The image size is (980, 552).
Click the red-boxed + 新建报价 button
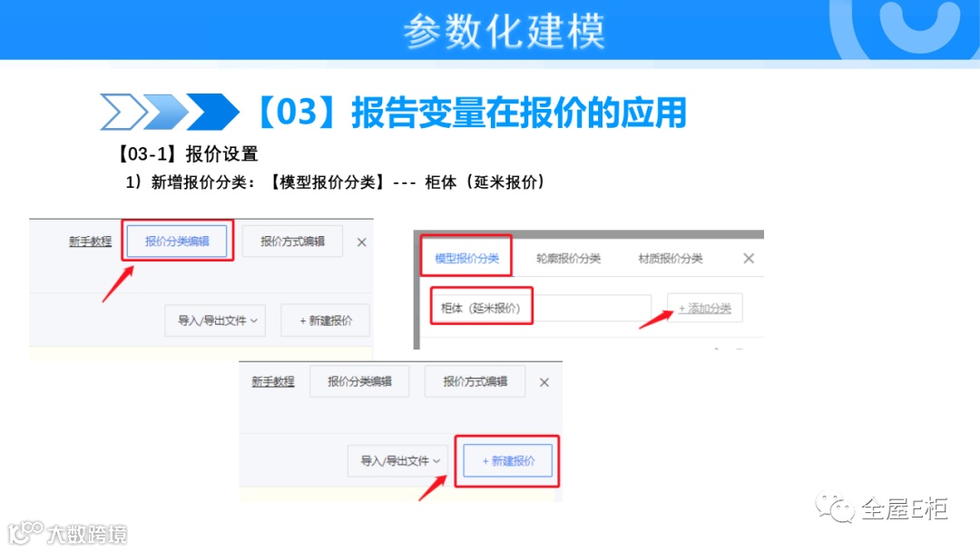(x=508, y=460)
